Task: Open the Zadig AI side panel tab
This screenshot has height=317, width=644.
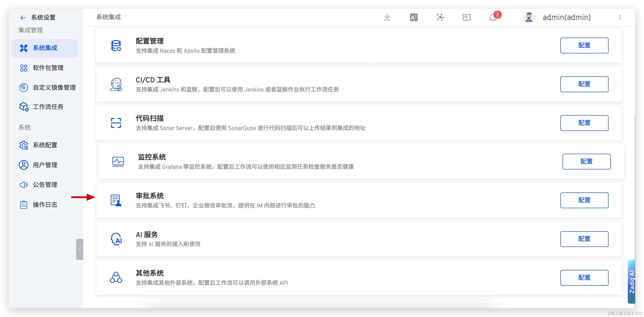Action: click(632, 282)
